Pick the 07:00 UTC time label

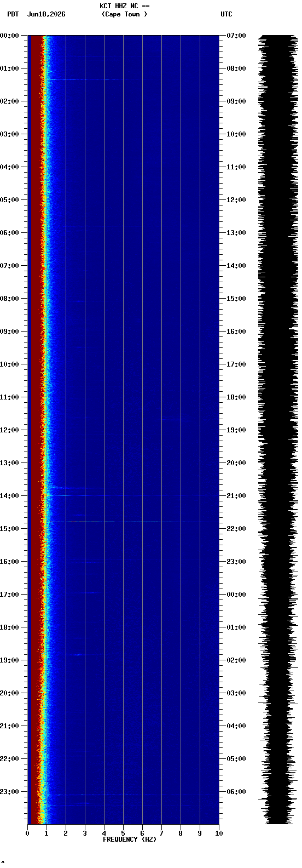tap(236, 36)
